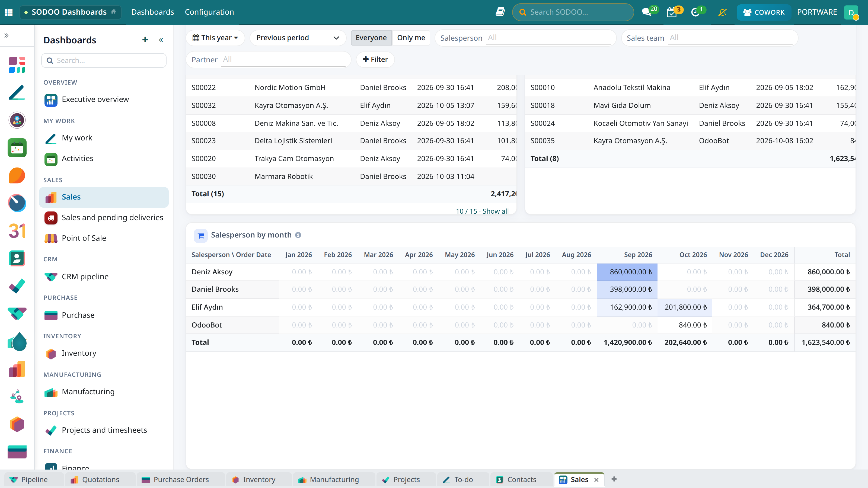Image resolution: width=868 pixels, height=488 pixels.
Task: Select the Everyone filter toggle
Action: click(x=371, y=38)
